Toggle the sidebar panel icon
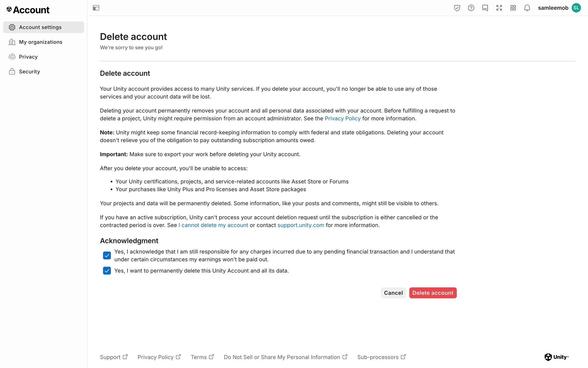This screenshot has height=368, width=588. (96, 8)
